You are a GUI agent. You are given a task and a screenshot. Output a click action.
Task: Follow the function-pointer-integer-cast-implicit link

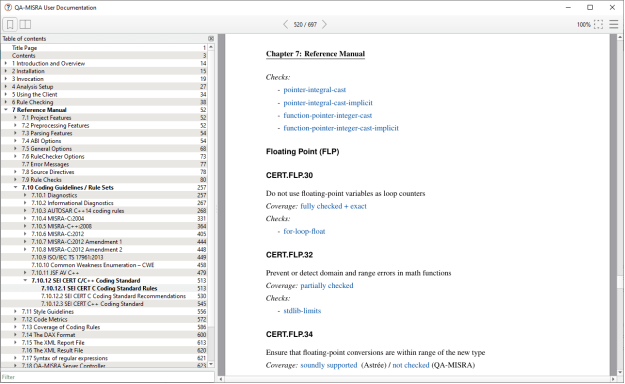pos(341,128)
